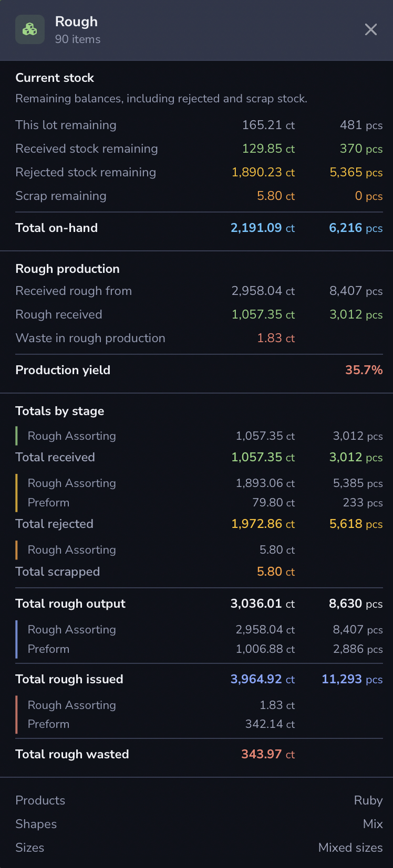
Task: Click the 342.14 ct Preform wasted value
Action: click(270, 724)
